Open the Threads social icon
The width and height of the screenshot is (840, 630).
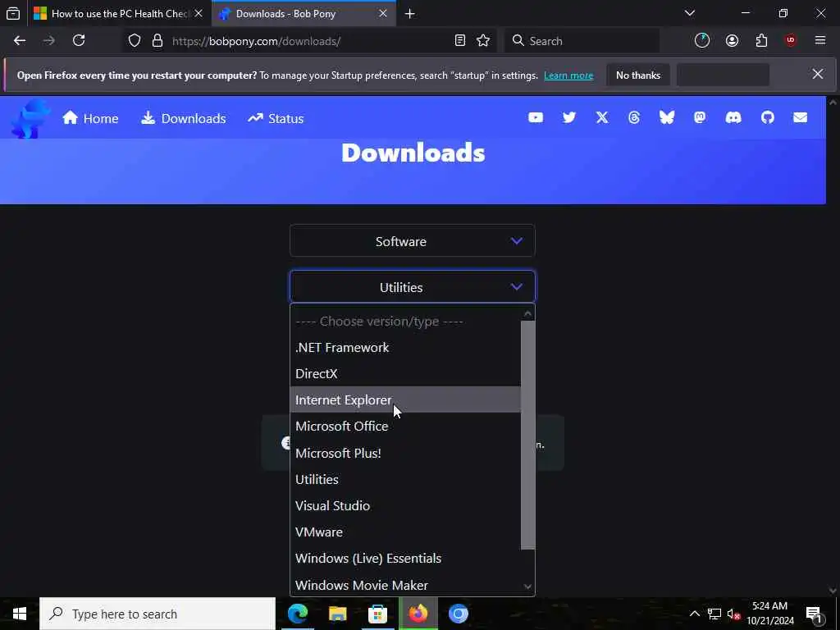[x=634, y=117]
